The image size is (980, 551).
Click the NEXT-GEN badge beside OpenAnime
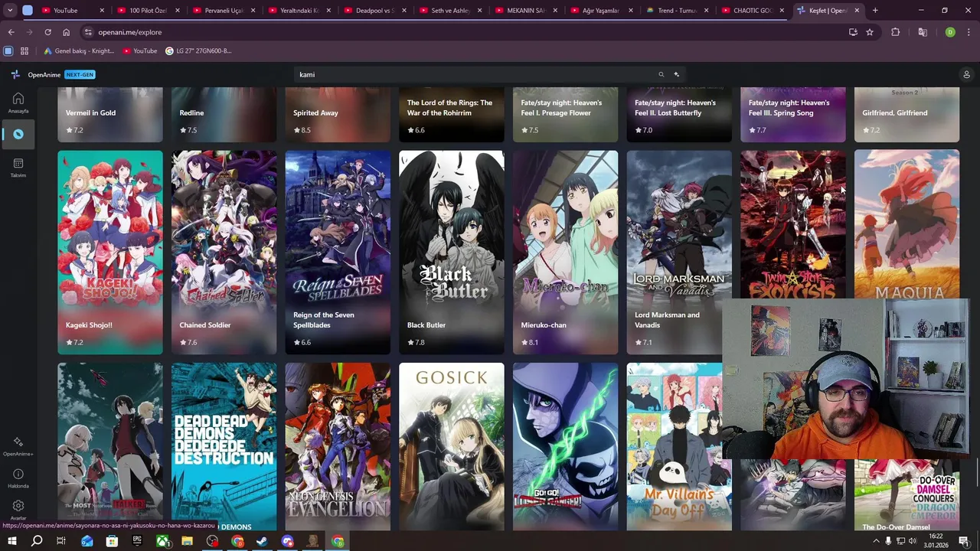(80, 74)
